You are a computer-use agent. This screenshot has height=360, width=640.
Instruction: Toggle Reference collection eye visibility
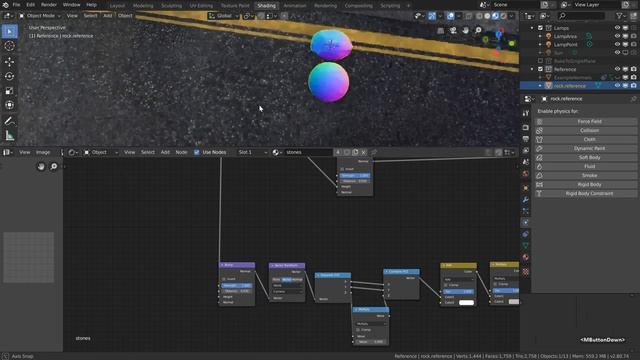click(617, 69)
